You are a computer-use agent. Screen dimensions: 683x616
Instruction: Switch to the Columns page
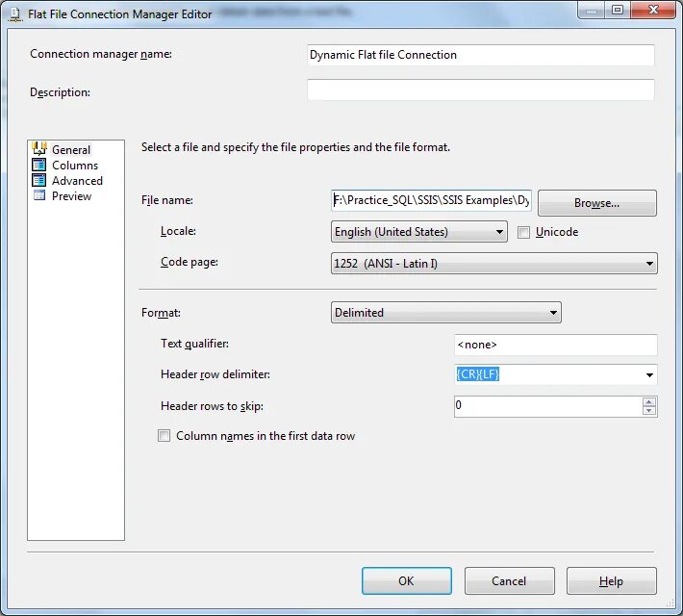point(75,166)
